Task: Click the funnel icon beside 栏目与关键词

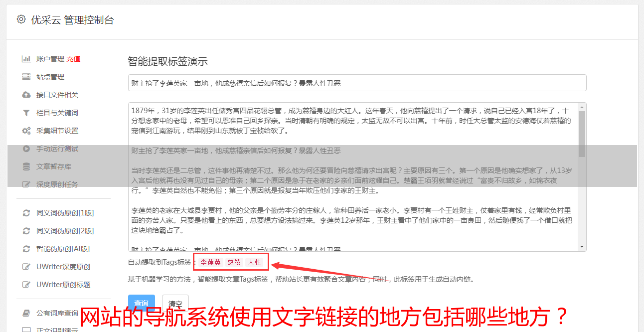Action: (x=26, y=113)
